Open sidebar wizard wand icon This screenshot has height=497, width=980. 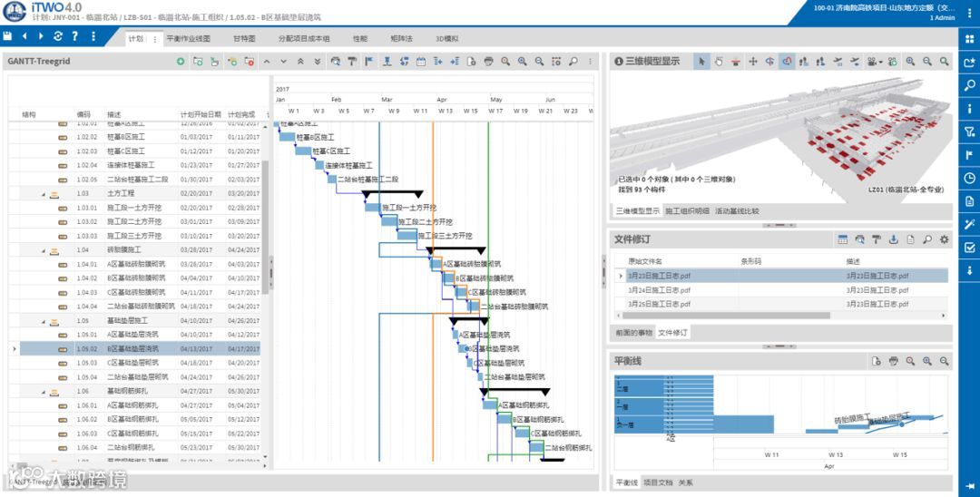pos(969,224)
